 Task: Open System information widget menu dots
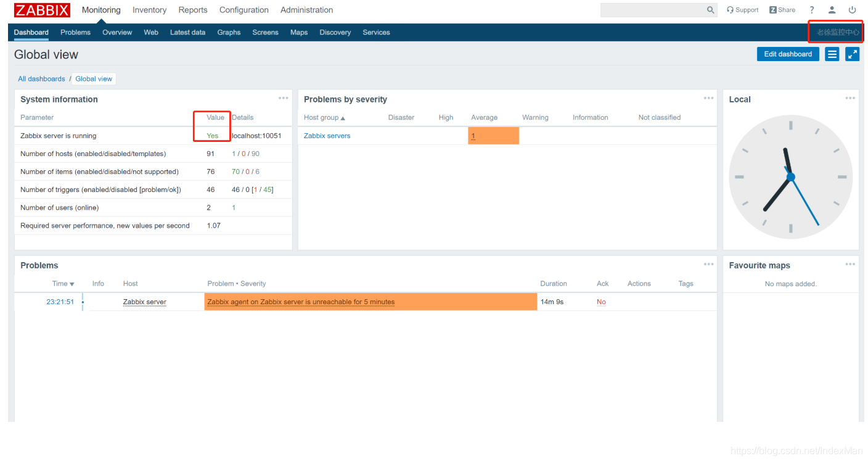[283, 98]
